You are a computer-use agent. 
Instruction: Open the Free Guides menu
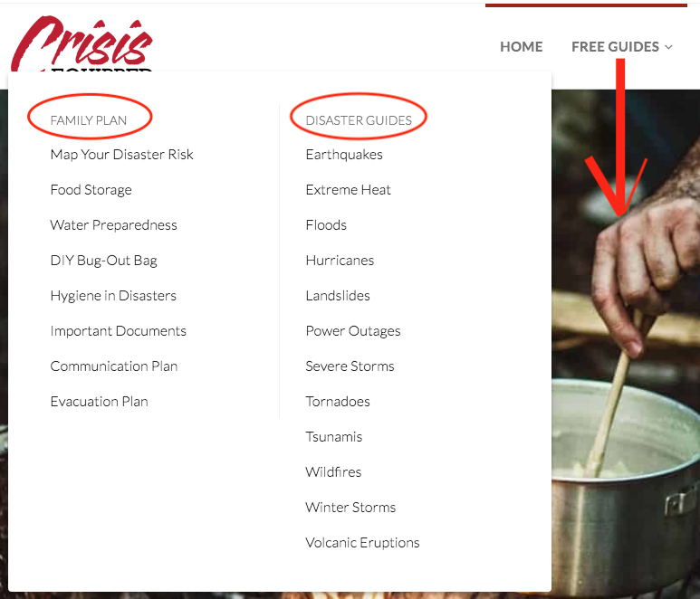tap(615, 46)
